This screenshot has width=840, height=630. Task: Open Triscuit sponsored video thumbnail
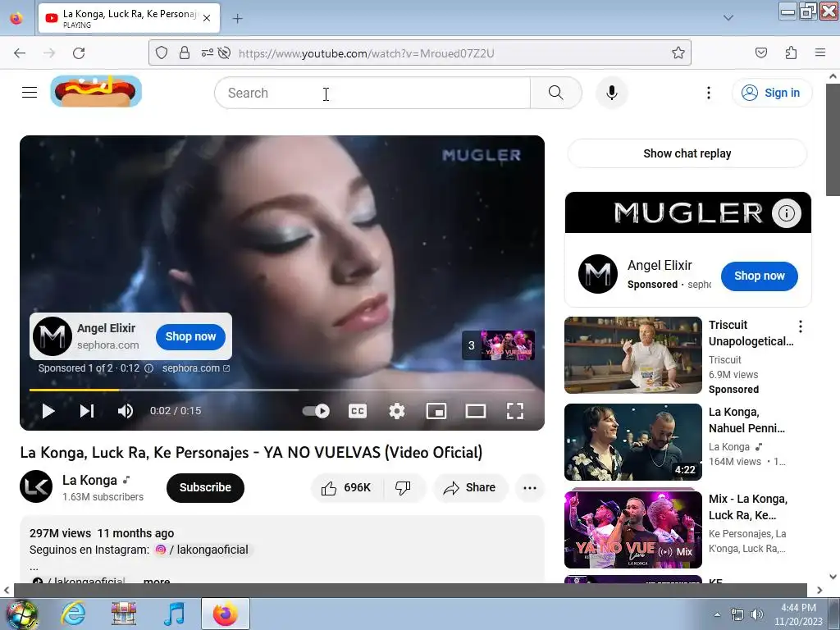633,355
